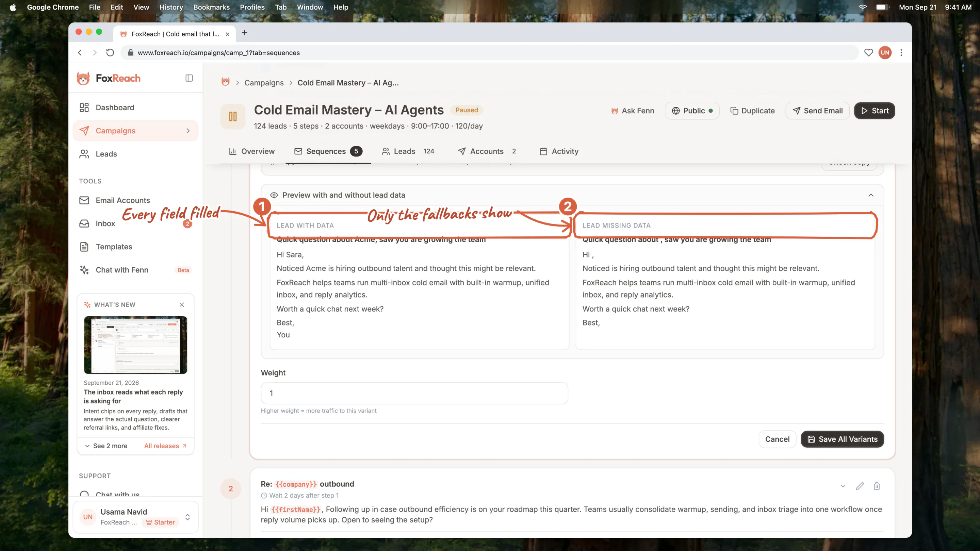980x551 pixels.
Task: Click the Wait 2 days after step 1 text
Action: (304, 496)
